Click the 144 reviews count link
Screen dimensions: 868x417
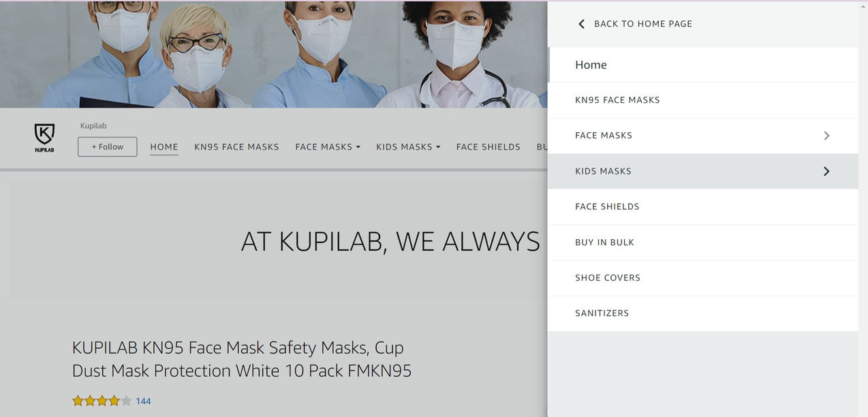pos(143,401)
